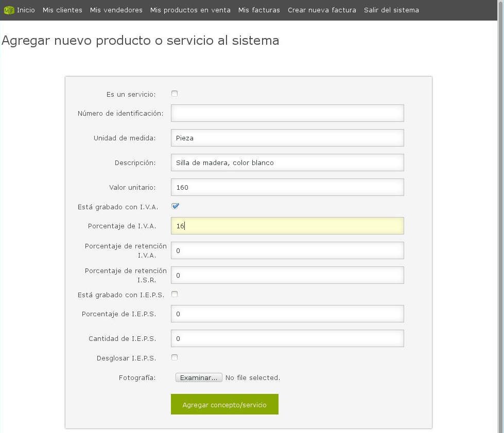Go to Mis productos en venta
Screen dimensions: 504x433
coord(189,10)
